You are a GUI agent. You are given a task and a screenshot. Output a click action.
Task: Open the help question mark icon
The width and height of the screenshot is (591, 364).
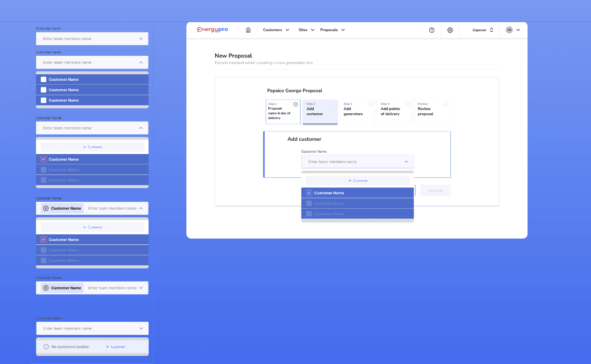pyautogui.click(x=432, y=30)
